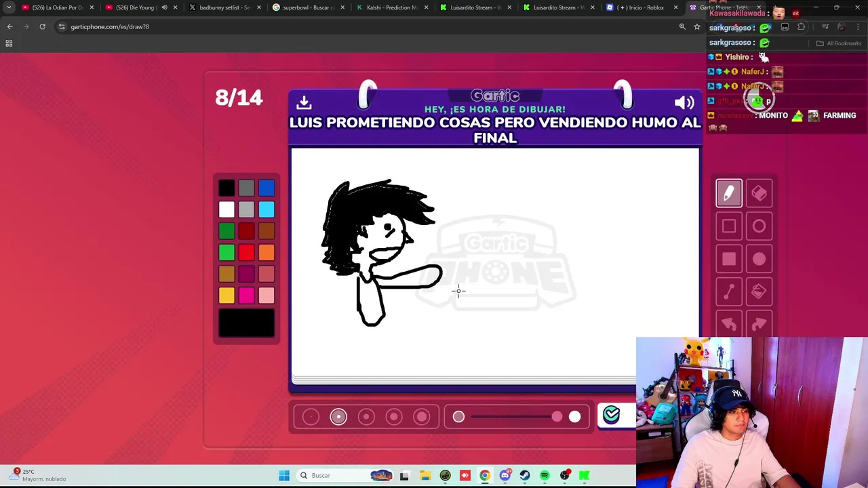The image size is (868, 488).
Task: Mute game sound via speaker icon
Action: tap(684, 102)
